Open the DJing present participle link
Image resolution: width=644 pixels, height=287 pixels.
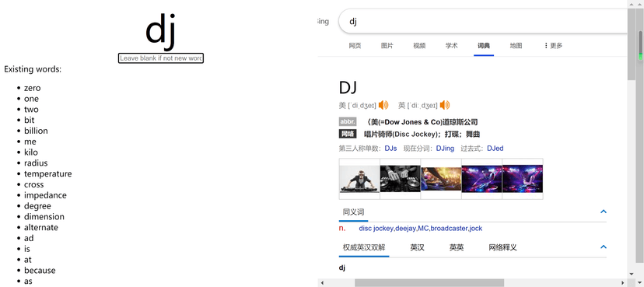445,149
